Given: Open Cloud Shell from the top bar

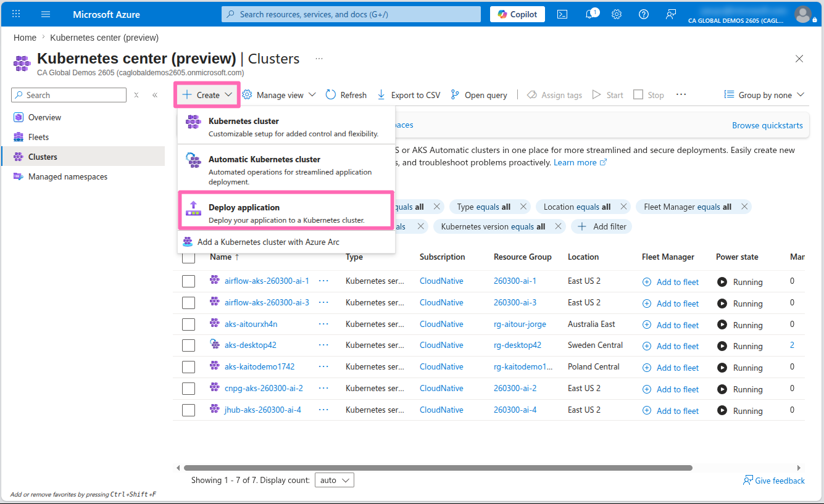Looking at the screenshot, I should click(x=562, y=14).
